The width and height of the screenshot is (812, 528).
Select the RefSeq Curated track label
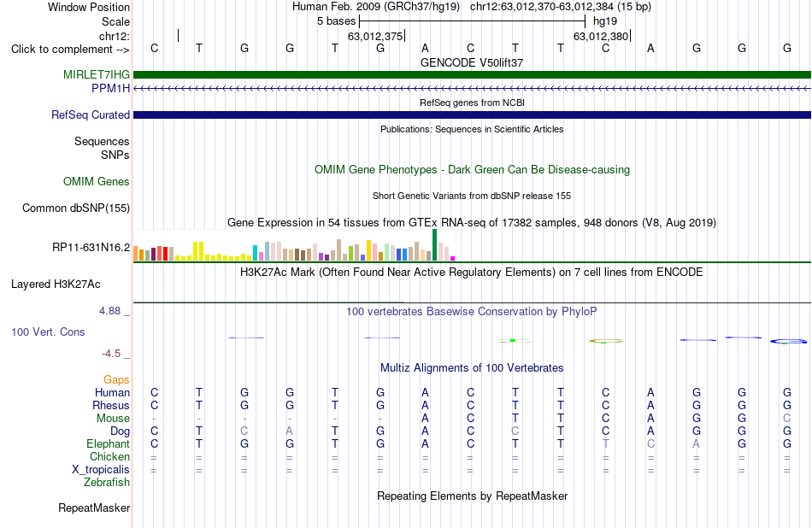[91, 115]
